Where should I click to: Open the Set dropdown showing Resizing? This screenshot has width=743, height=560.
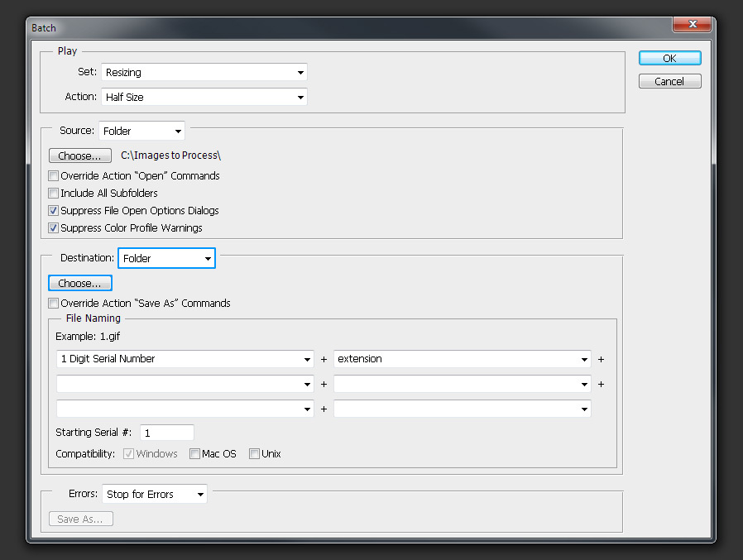pyautogui.click(x=204, y=73)
